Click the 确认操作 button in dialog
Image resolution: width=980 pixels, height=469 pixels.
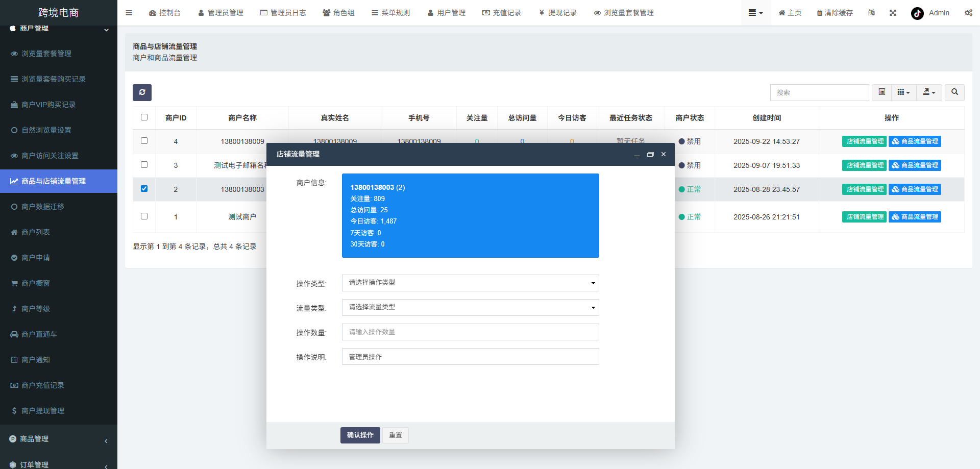click(x=360, y=435)
